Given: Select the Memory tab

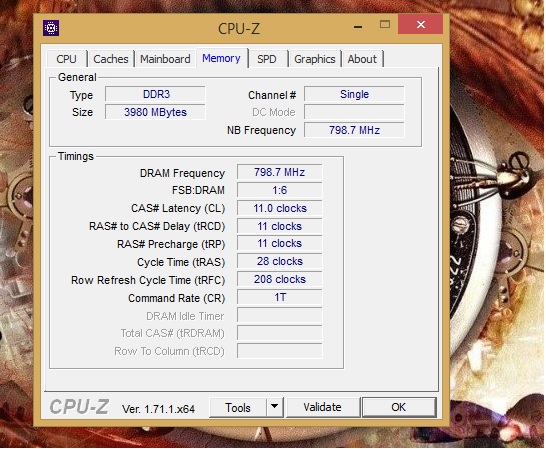Looking at the screenshot, I should click(x=221, y=58).
